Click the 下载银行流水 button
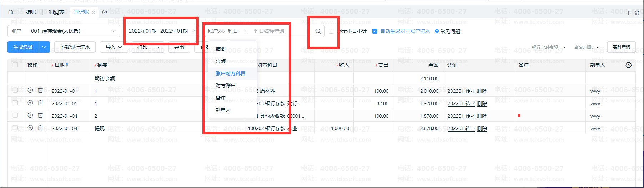This screenshot has width=644, height=188. coord(75,47)
